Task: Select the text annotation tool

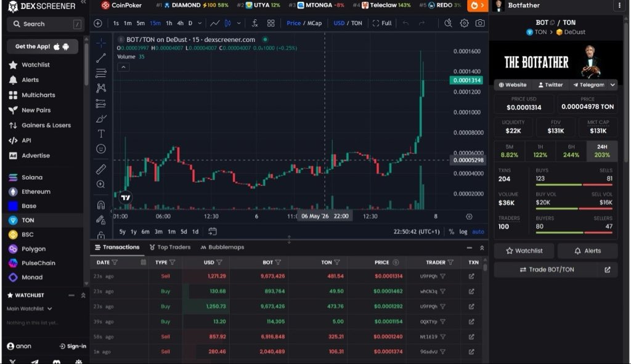Action: 100,134
